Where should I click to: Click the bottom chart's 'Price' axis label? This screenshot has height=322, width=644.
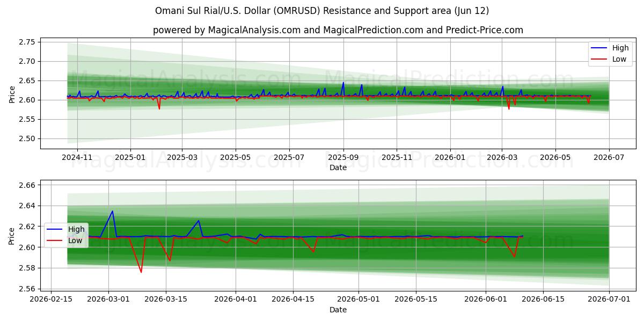pyautogui.click(x=12, y=235)
